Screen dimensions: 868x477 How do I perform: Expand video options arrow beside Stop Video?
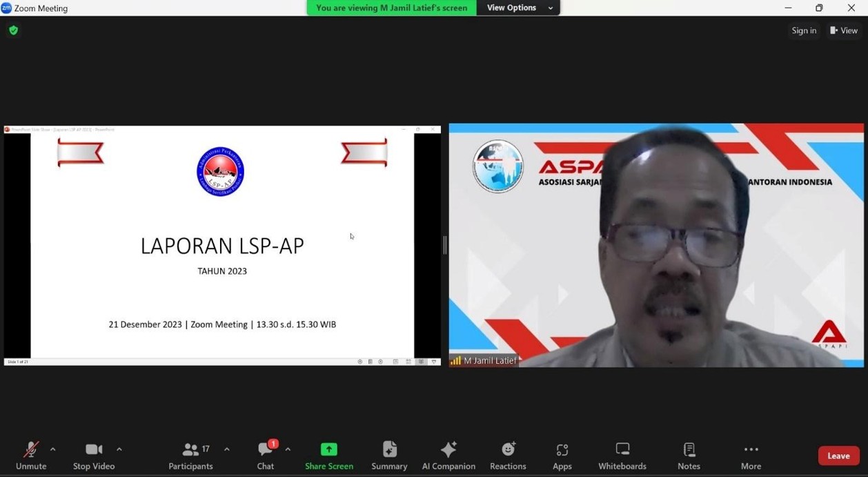(119, 449)
